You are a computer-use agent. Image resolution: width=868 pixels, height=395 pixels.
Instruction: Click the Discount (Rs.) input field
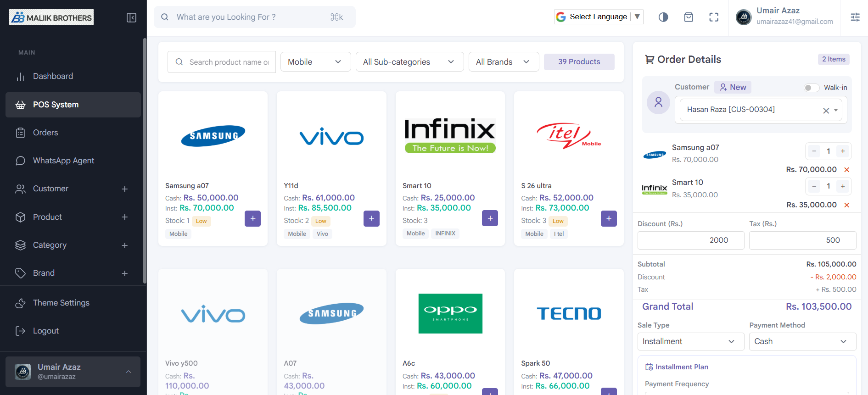pos(690,240)
